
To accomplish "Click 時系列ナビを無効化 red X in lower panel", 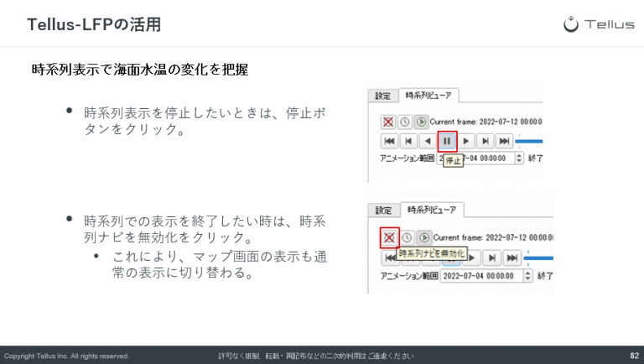I will pyautogui.click(x=389, y=237).
